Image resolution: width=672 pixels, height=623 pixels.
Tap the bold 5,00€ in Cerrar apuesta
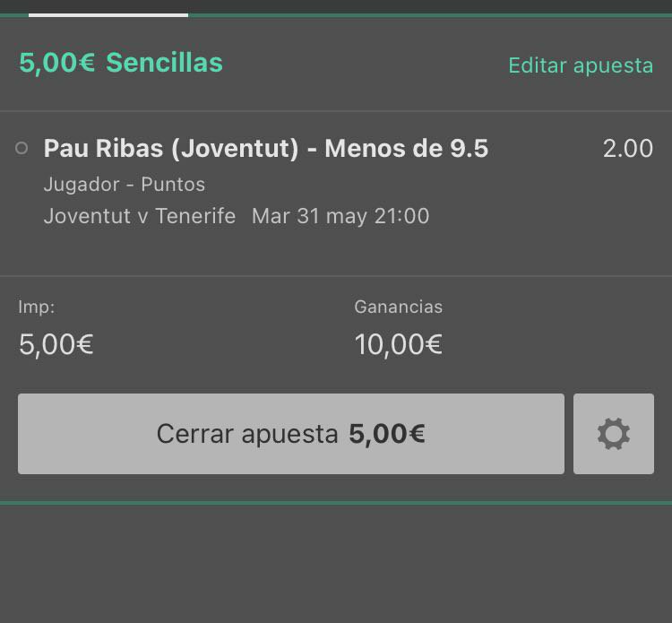click(387, 434)
